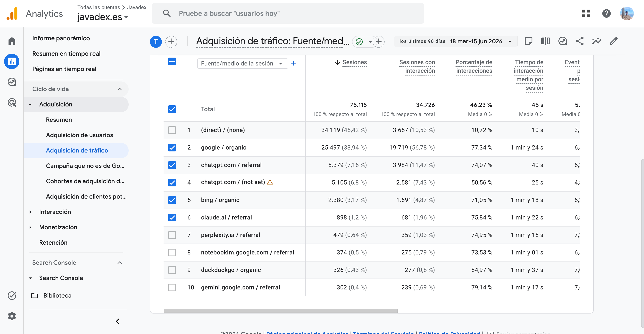
Task: Sort by Sesiones column header
Action: [355, 62]
